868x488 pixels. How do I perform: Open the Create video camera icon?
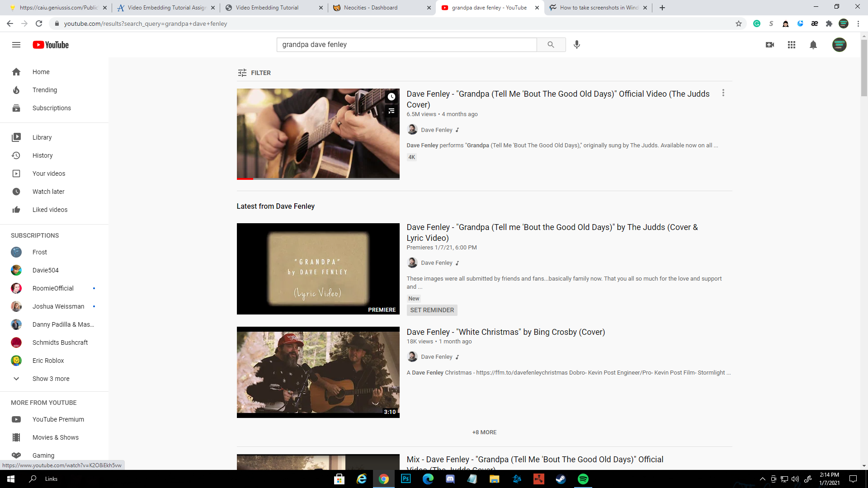coord(770,45)
